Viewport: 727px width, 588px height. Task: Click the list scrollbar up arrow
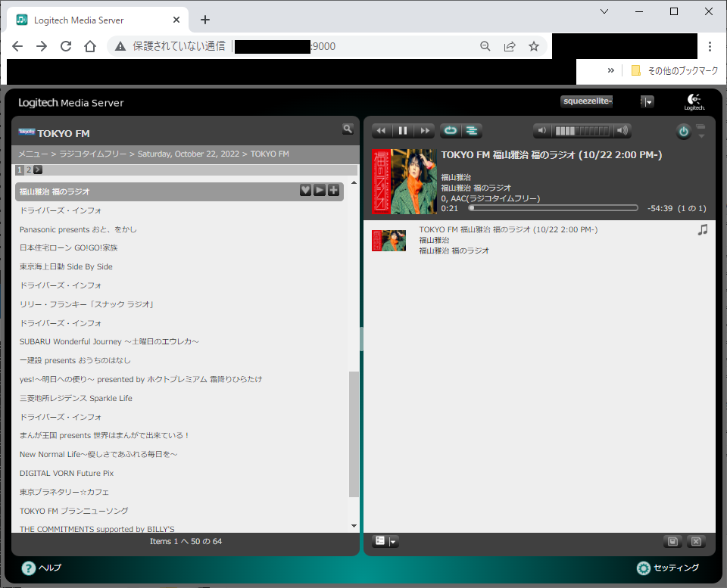tap(354, 183)
